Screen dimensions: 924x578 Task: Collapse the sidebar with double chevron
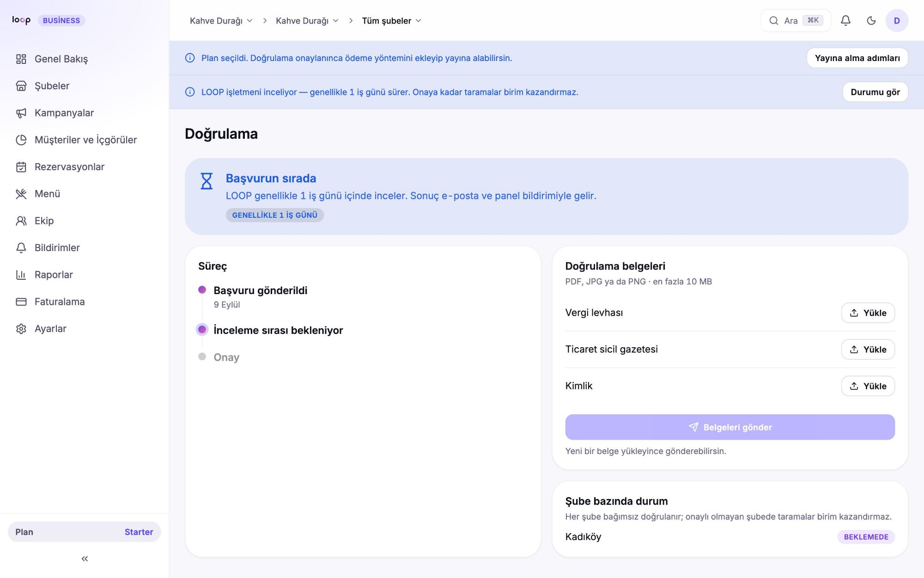coord(85,559)
